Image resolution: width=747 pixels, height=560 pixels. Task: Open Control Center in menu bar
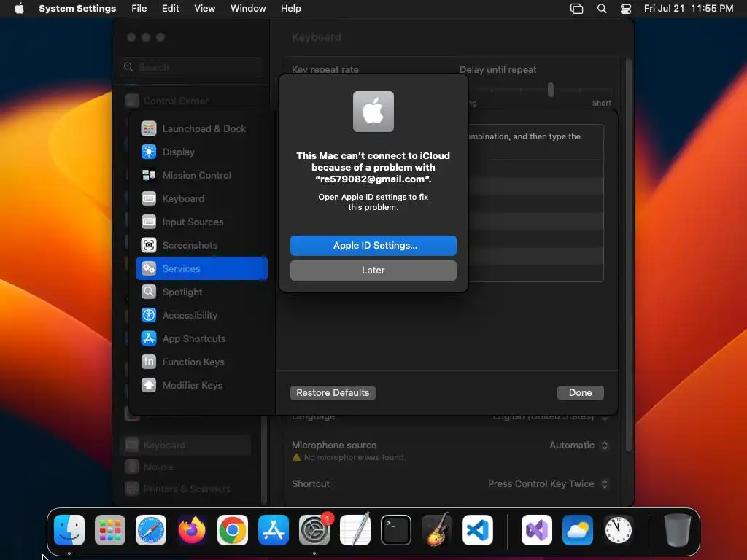pyautogui.click(x=626, y=9)
